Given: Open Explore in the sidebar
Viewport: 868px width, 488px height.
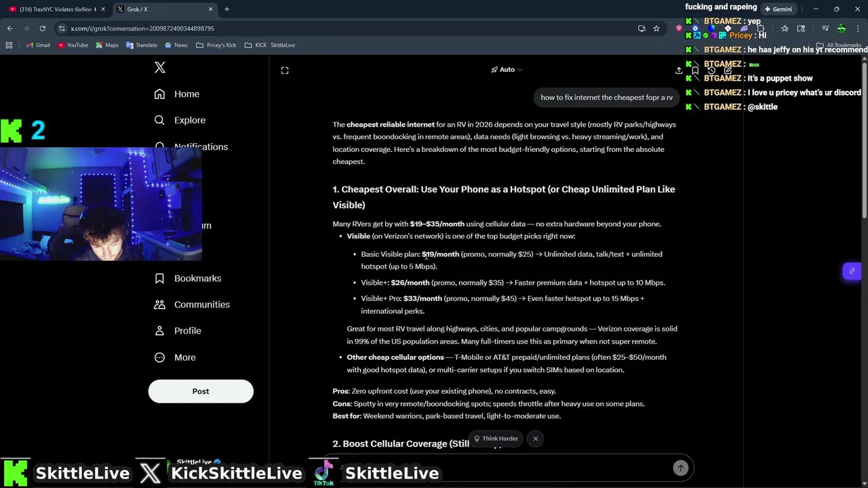Looking at the screenshot, I should coord(180,120).
